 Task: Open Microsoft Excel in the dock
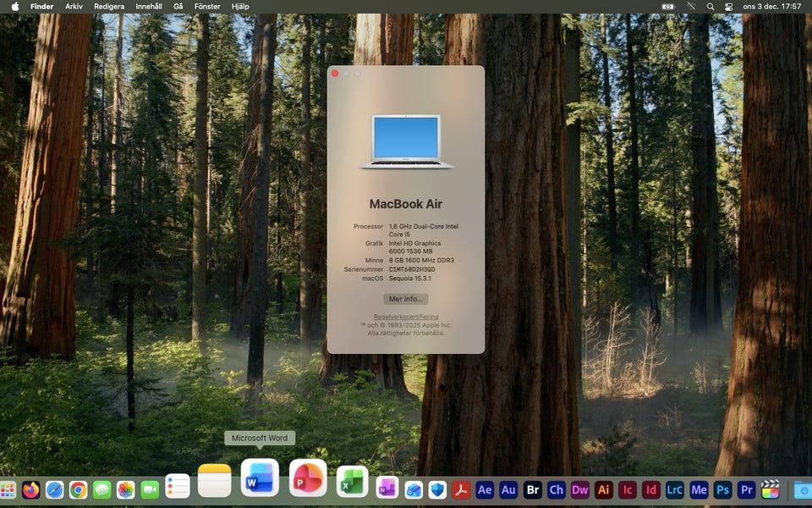point(352,482)
